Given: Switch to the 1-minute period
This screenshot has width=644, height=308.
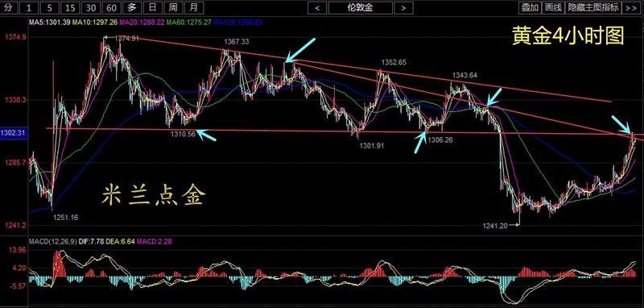Looking at the screenshot, I should [x=29, y=7].
